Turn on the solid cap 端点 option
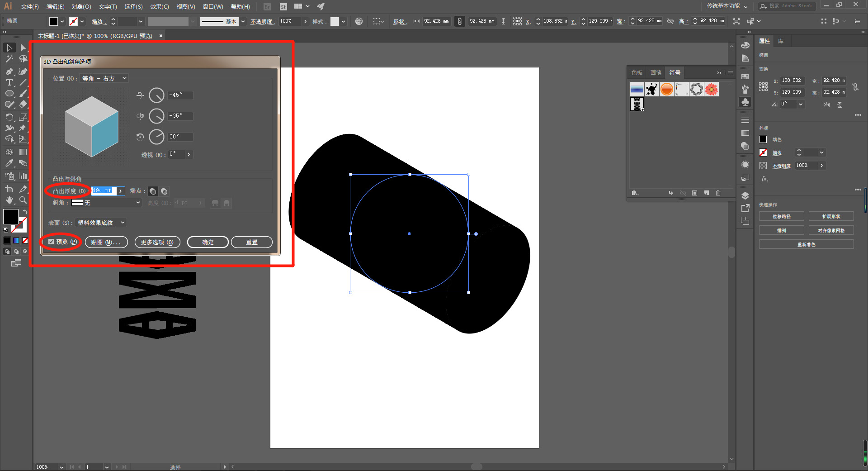 coord(153,191)
